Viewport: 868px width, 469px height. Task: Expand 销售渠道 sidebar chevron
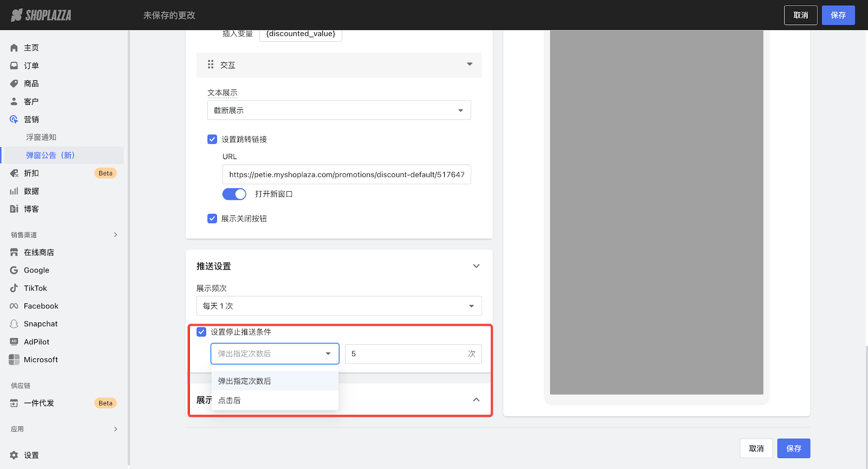pos(116,234)
